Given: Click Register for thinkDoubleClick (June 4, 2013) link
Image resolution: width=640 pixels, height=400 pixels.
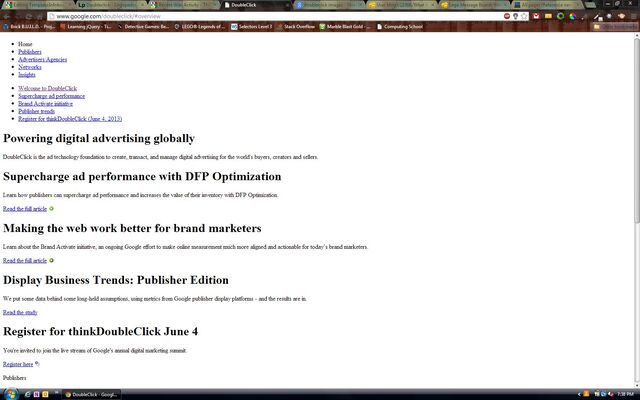Looking at the screenshot, I should click(70, 119).
